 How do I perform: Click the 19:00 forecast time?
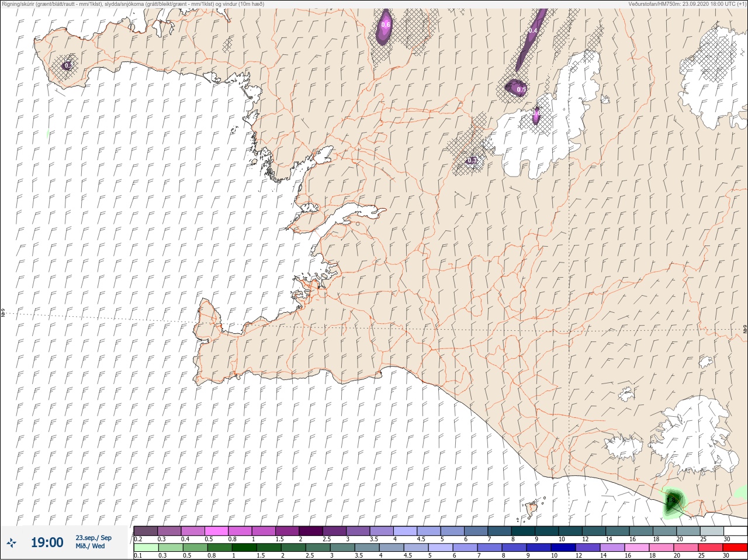(x=47, y=542)
